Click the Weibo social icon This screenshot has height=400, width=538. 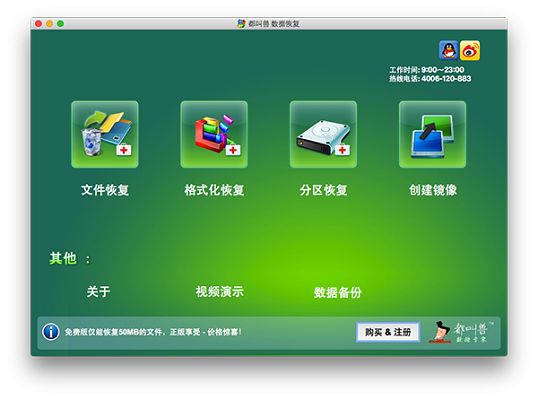(470, 50)
